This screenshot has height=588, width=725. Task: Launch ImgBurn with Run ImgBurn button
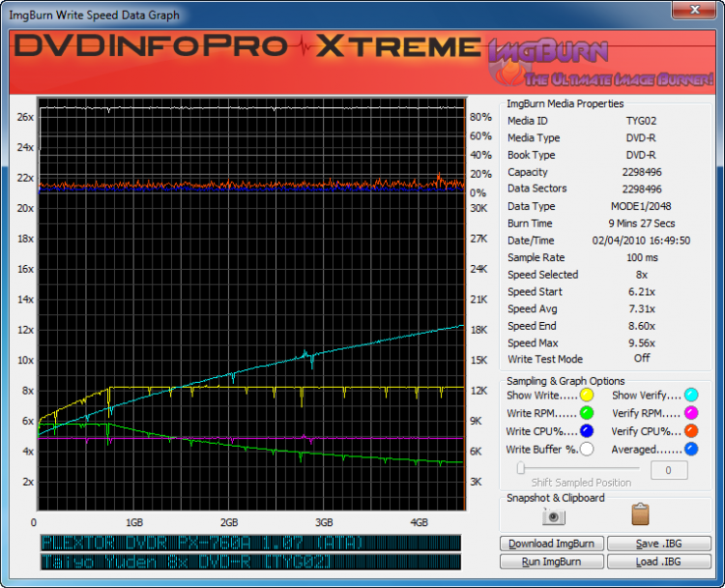(552, 561)
